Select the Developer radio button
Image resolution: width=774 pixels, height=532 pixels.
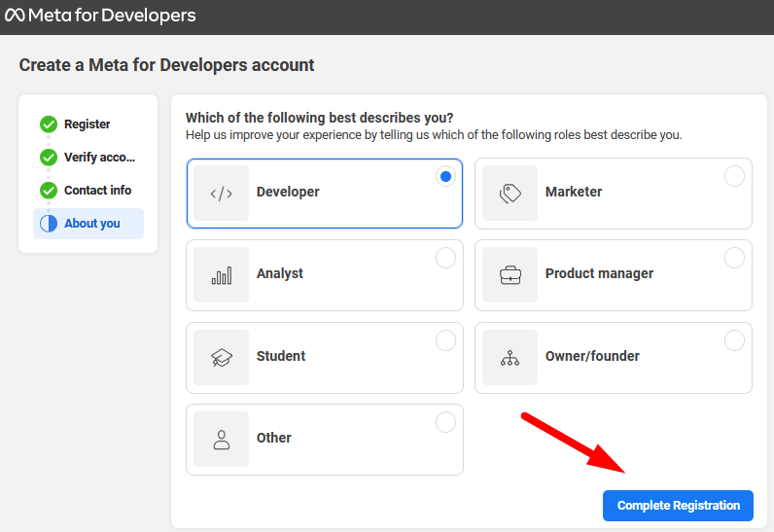point(445,176)
